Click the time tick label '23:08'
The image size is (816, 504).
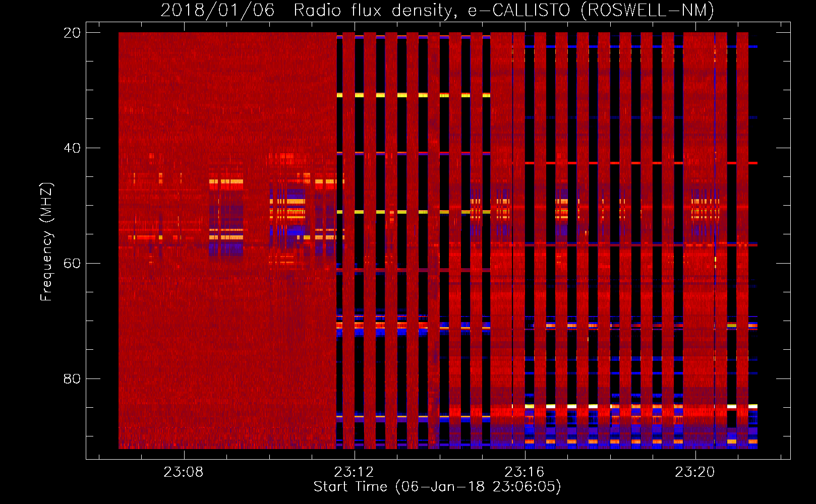[x=184, y=472]
